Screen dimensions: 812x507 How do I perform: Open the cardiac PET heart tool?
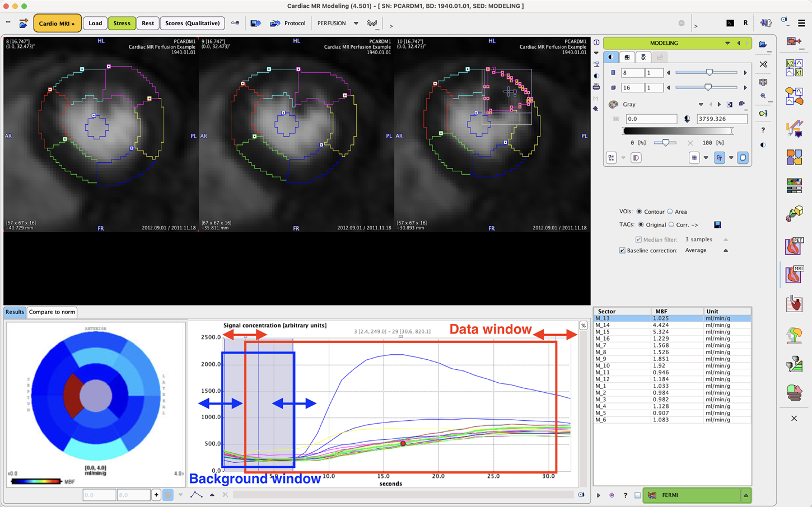click(794, 246)
